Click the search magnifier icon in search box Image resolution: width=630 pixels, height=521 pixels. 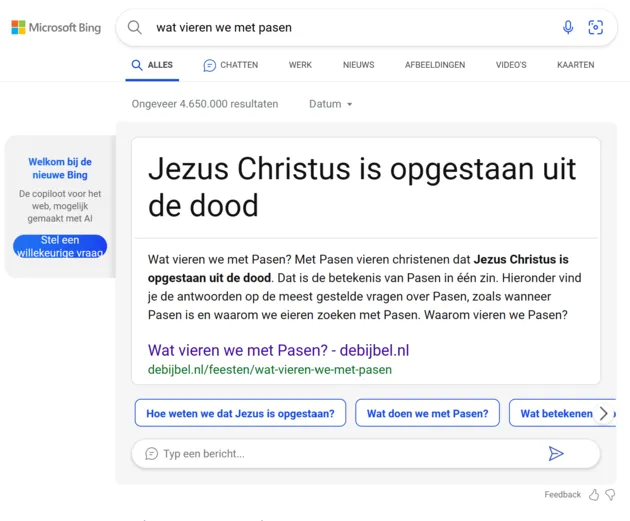pos(135,28)
